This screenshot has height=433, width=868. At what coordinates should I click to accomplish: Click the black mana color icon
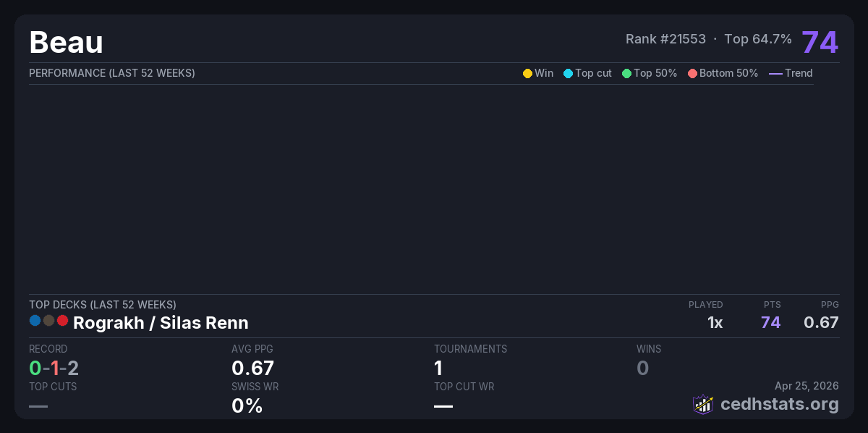tap(48, 320)
